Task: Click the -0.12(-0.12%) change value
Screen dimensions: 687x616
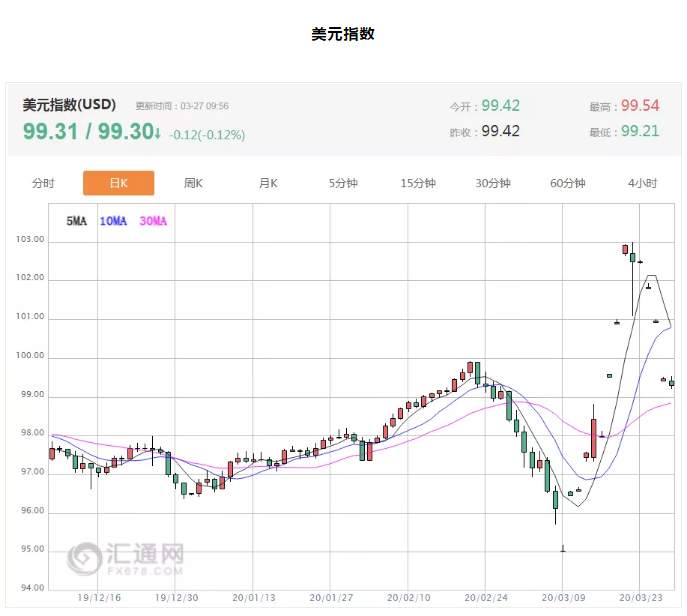Action: pyautogui.click(x=207, y=135)
